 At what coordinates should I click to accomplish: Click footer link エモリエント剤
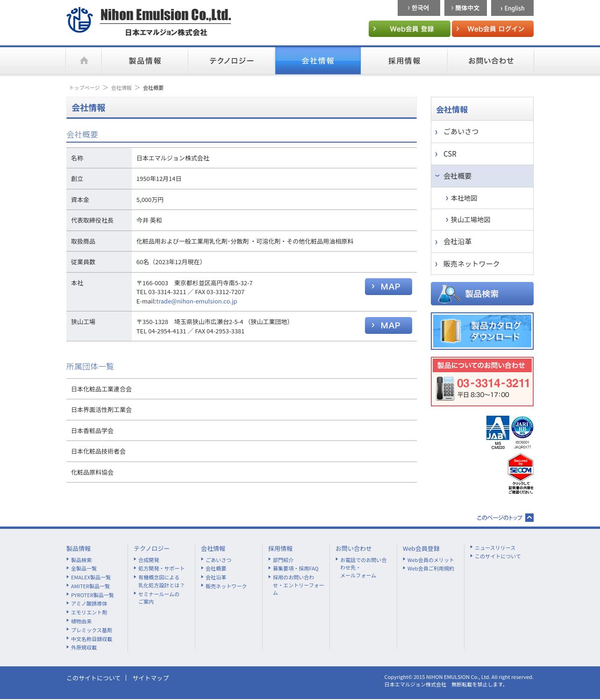coord(89,613)
